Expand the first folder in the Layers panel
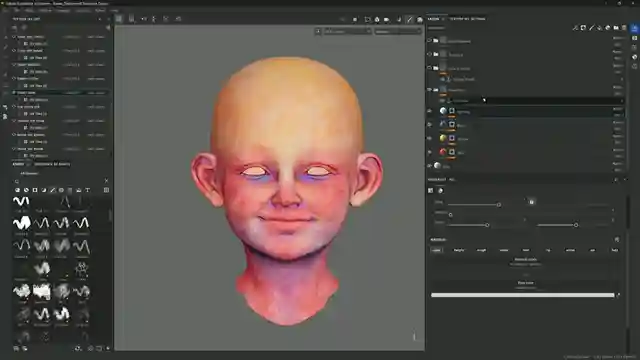The width and height of the screenshot is (640, 360). (x=436, y=41)
